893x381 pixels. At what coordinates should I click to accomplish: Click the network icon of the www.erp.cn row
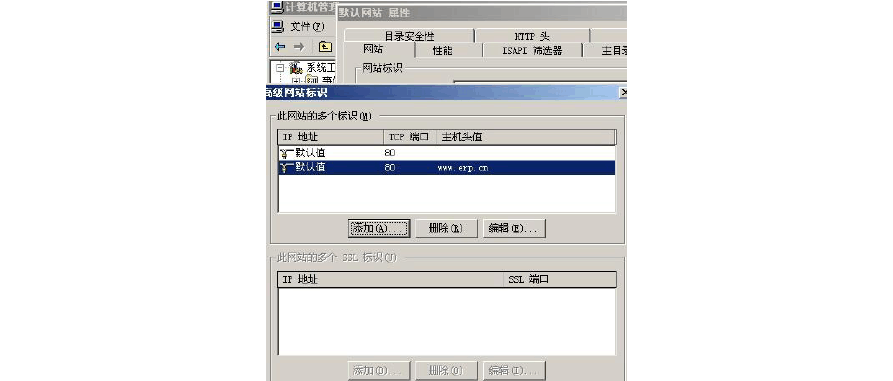point(286,168)
